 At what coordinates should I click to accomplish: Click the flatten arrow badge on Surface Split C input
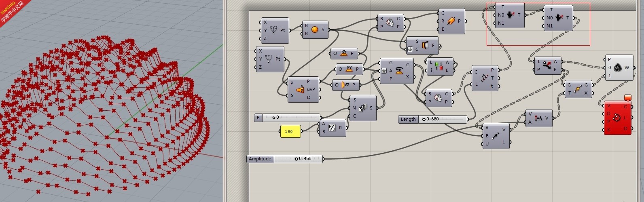click(x=410, y=50)
